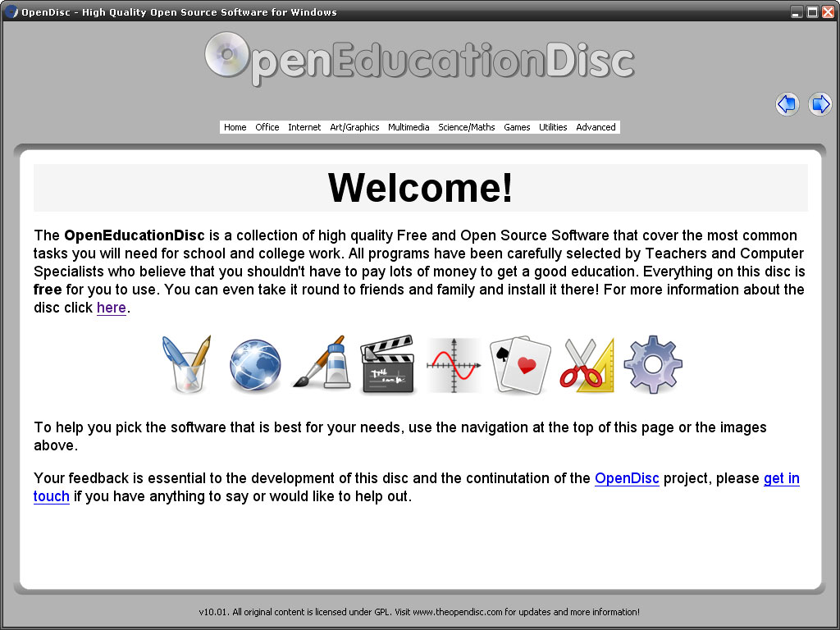The height and width of the screenshot is (630, 840).
Task: Select the scissors and ruler Utilities icon
Action: coord(587,365)
